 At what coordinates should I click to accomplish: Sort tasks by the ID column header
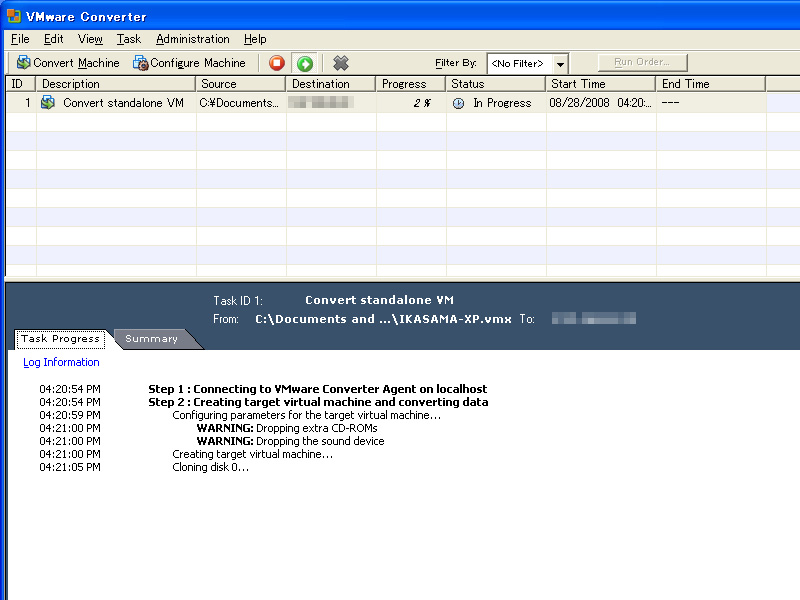pyautogui.click(x=20, y=84)
